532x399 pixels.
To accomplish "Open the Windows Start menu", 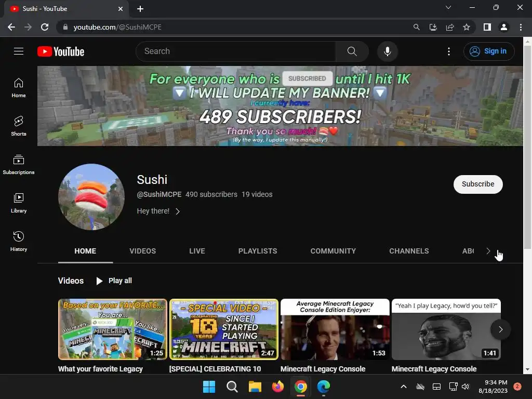I will [x=209, y=387].
